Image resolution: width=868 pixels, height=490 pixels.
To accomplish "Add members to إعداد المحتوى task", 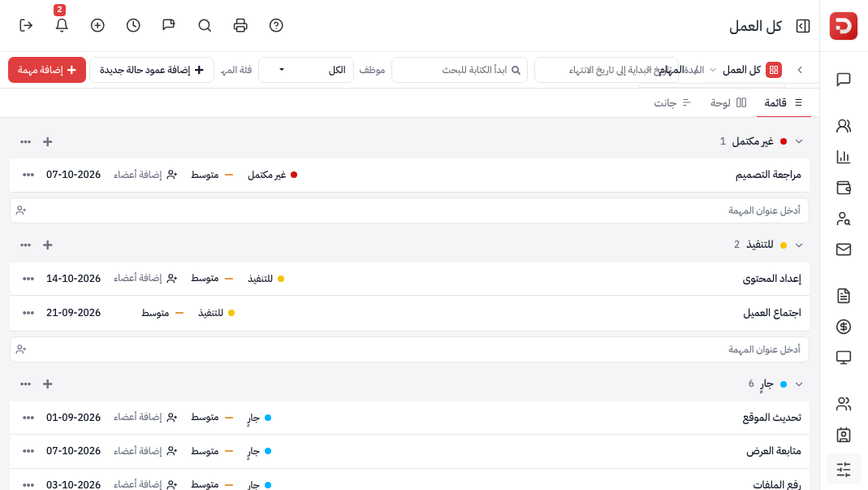I will pos(145,278).
